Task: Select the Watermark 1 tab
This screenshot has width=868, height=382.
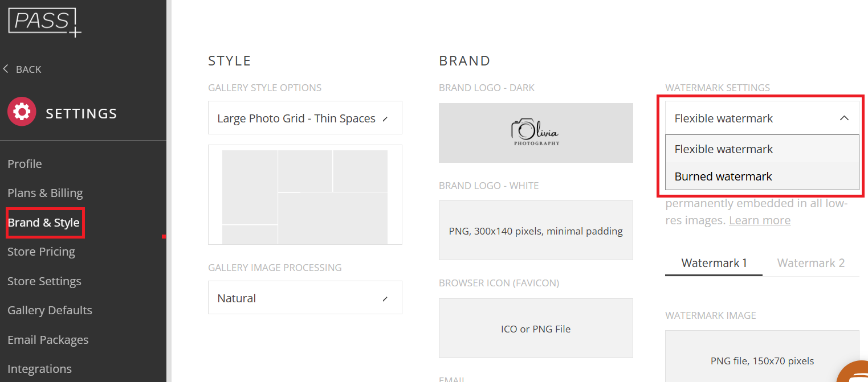Action: pos(714,263)
